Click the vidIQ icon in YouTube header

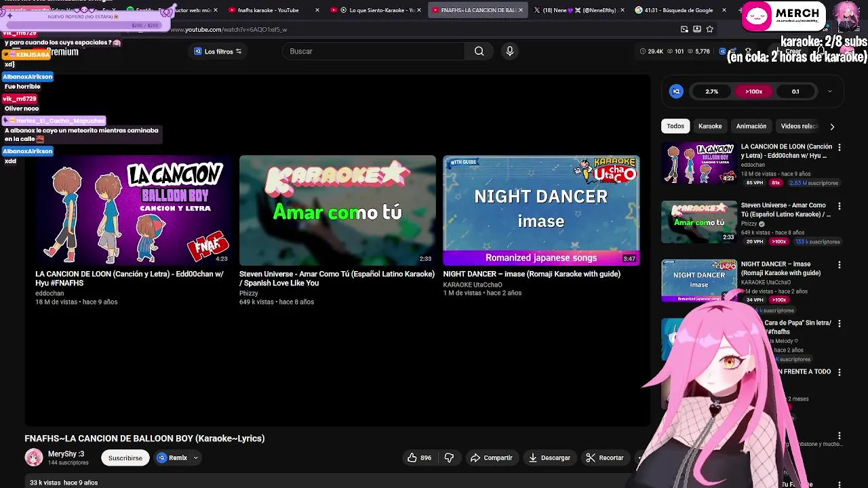tap(723, 52)
